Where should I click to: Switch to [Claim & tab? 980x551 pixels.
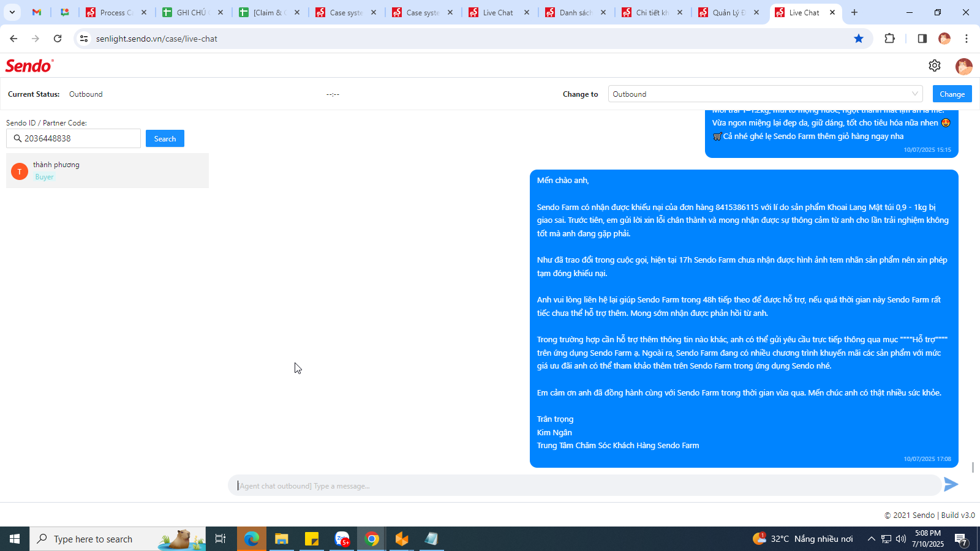pos(269,12)
